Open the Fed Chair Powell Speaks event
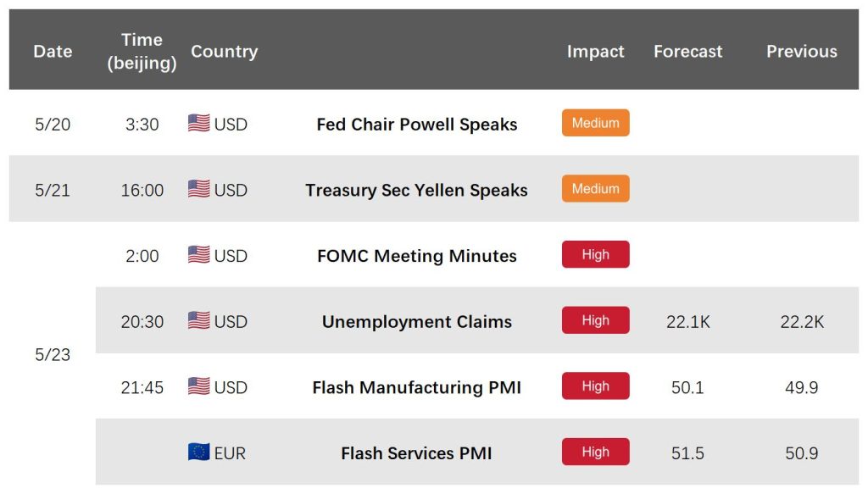Viewport: 868px width, 494px height. point(417,125)
